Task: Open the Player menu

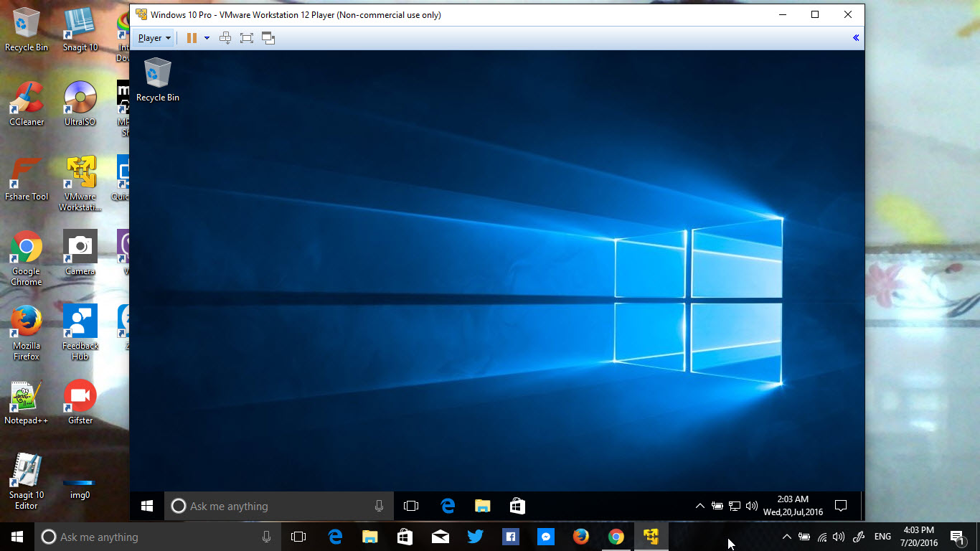Action: click(152, 37)
